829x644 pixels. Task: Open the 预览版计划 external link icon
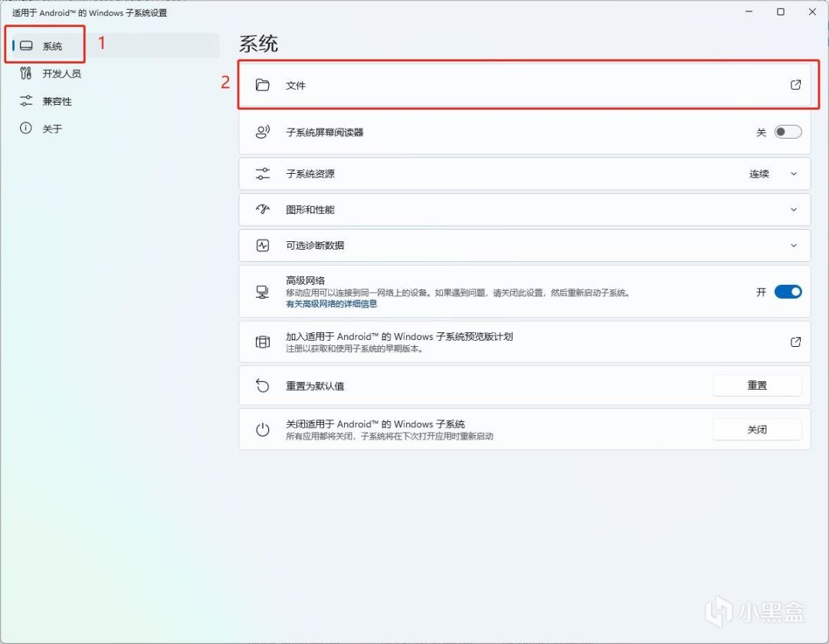pyautogui.click(x=795, y=342)
